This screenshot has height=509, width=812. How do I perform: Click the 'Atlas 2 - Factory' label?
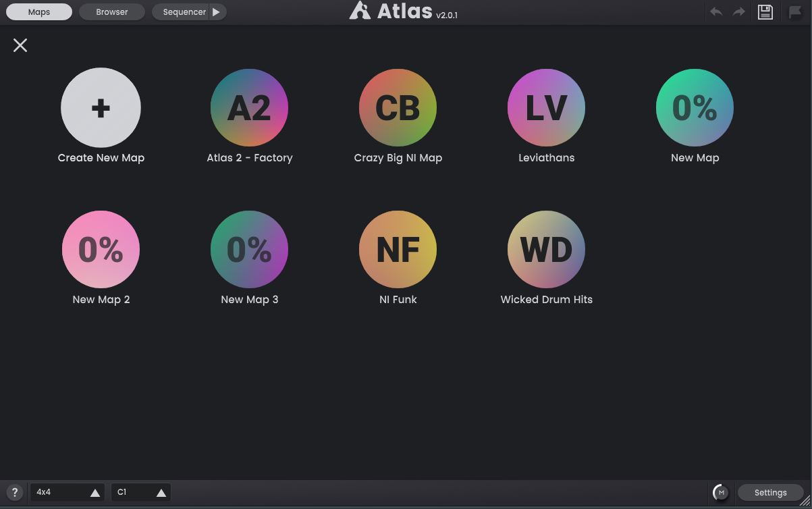tap(250, 158)
